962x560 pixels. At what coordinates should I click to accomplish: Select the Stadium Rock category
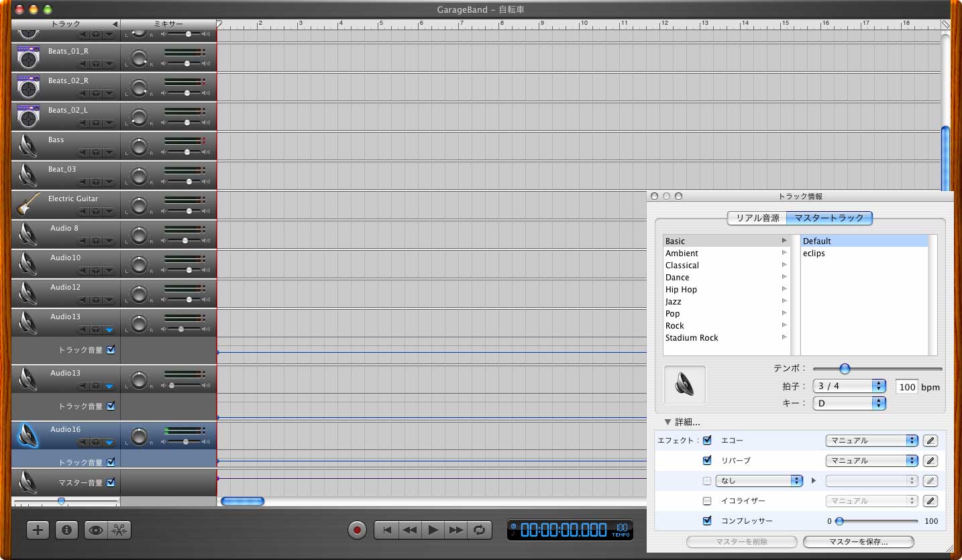(726, 338)
